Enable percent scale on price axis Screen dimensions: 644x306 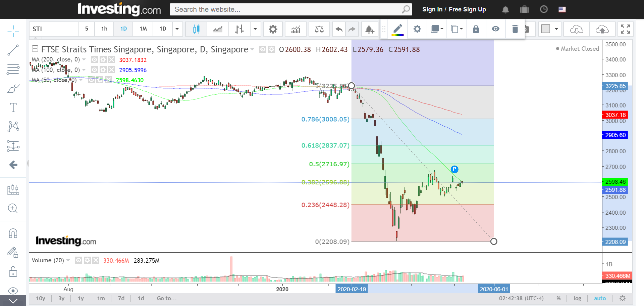(558, 298)
